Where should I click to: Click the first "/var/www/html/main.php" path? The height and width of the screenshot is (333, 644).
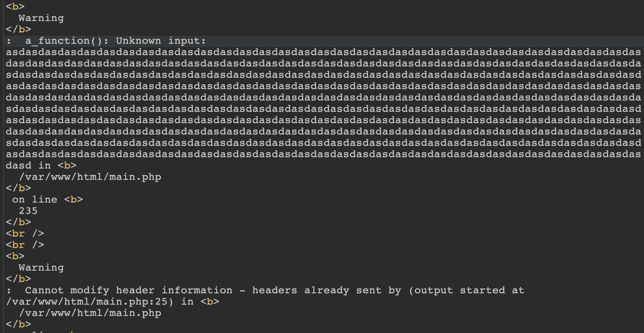pyautogui.click(x=90, y=177)
